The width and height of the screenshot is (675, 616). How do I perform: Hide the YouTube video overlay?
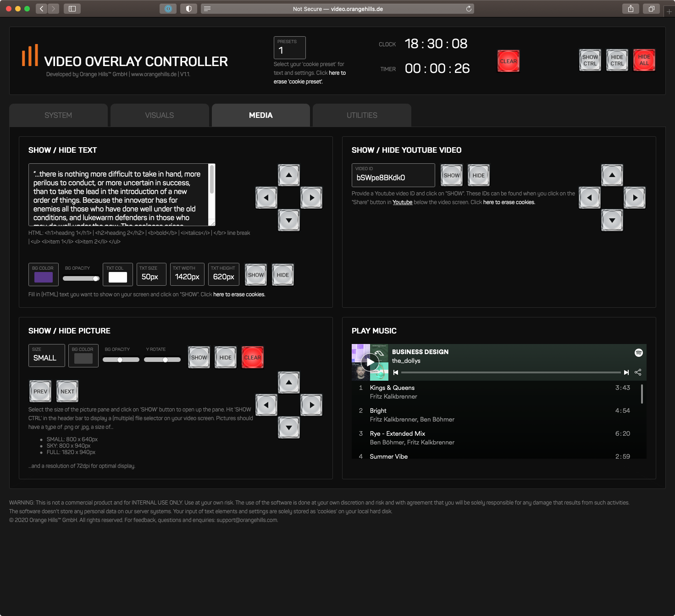[x=478, y=175]
